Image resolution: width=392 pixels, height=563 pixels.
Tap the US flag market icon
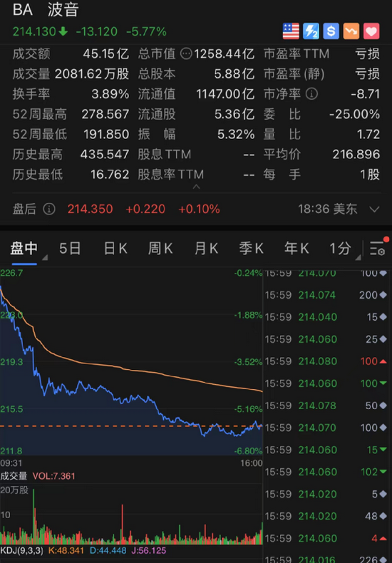point(291,31)
